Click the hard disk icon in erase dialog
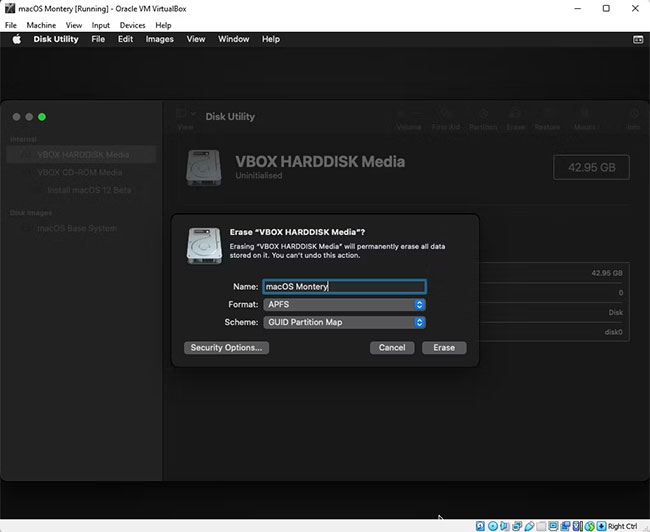650x532 pixels. [204, 245]
